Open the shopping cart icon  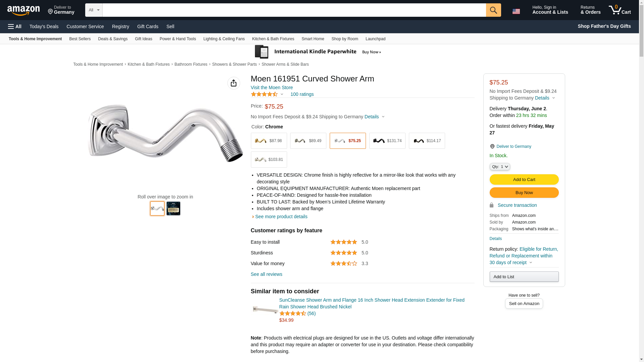pyautogui.click(x=620, y=10)
